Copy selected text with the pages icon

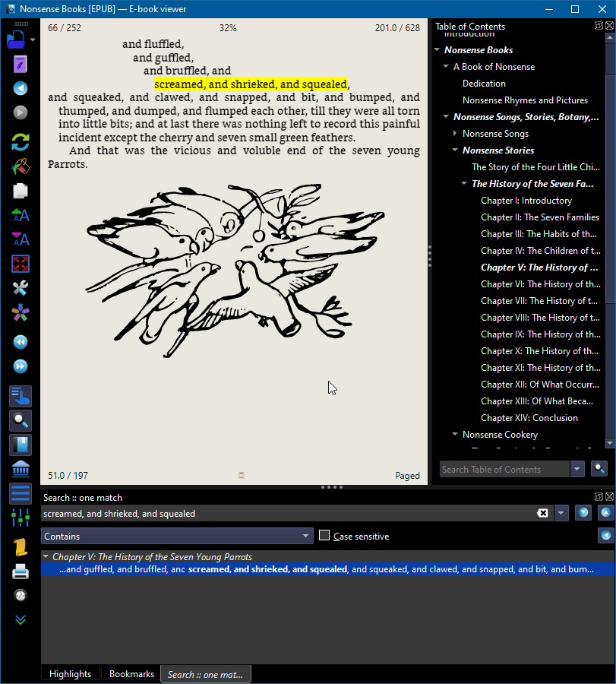coord(20,191)
